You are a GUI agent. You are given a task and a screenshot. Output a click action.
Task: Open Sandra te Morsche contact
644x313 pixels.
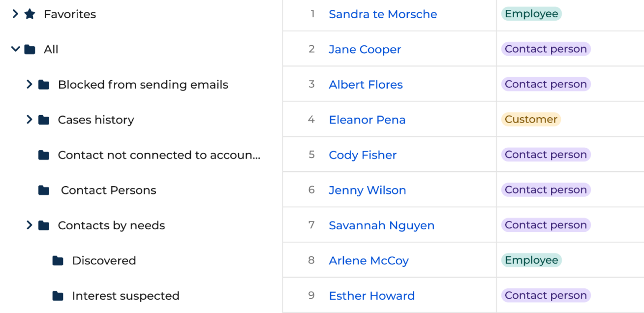point(383,14)
